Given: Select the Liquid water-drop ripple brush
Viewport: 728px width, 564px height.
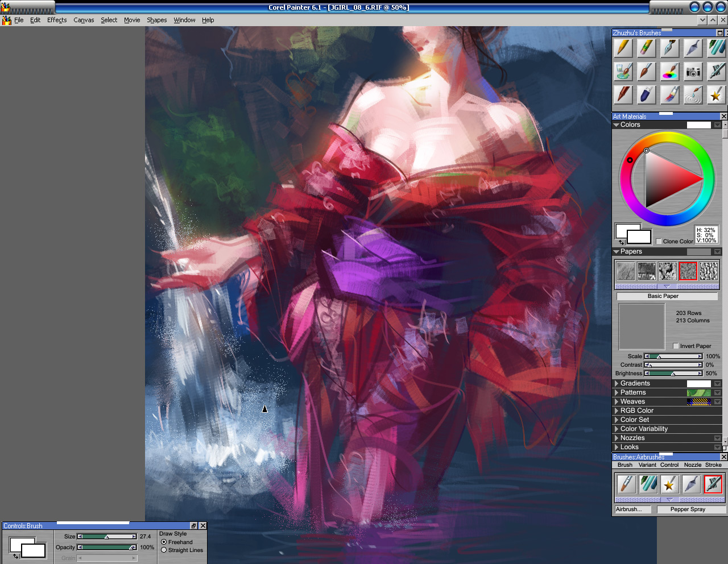Looking at the screenshot, I should [693, 95].
